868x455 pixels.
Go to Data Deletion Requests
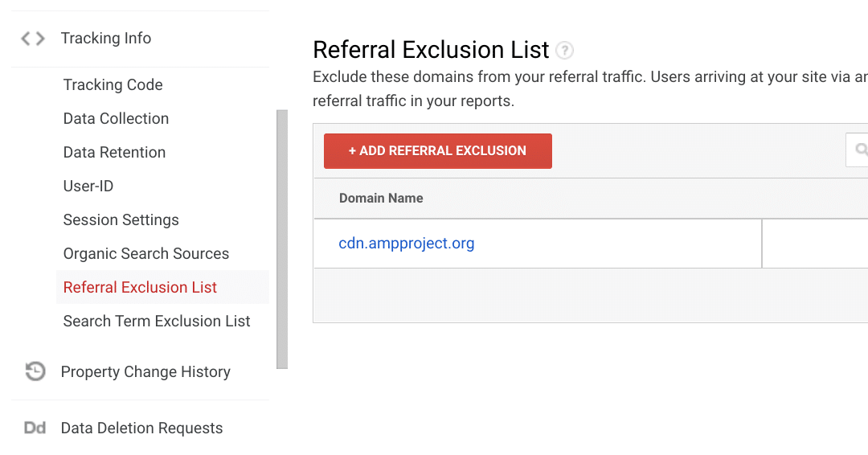click(142, 428)
